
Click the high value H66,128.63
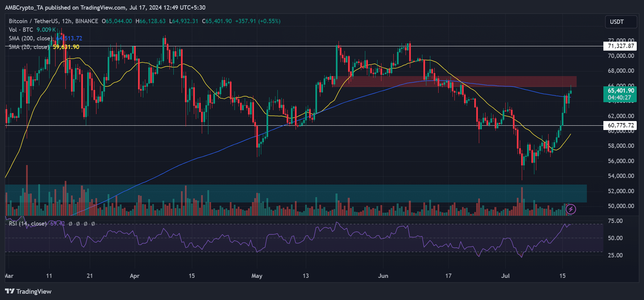(x=151, y=21)
